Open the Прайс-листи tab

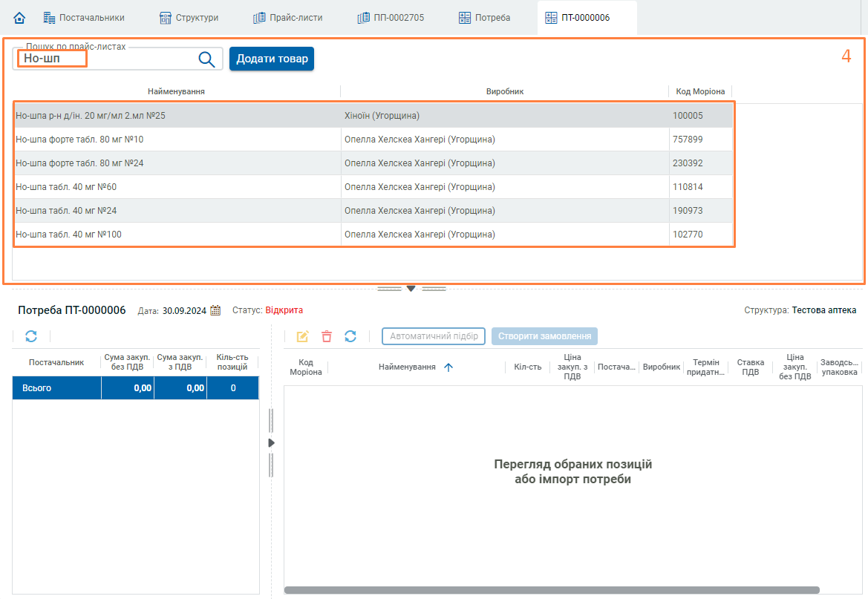tap(288, 18)
